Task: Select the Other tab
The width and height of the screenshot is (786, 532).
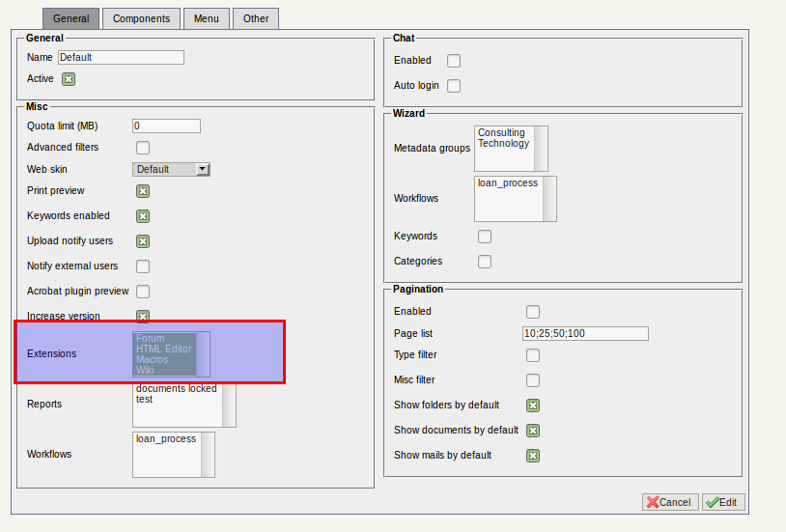Action: [256, 18]
